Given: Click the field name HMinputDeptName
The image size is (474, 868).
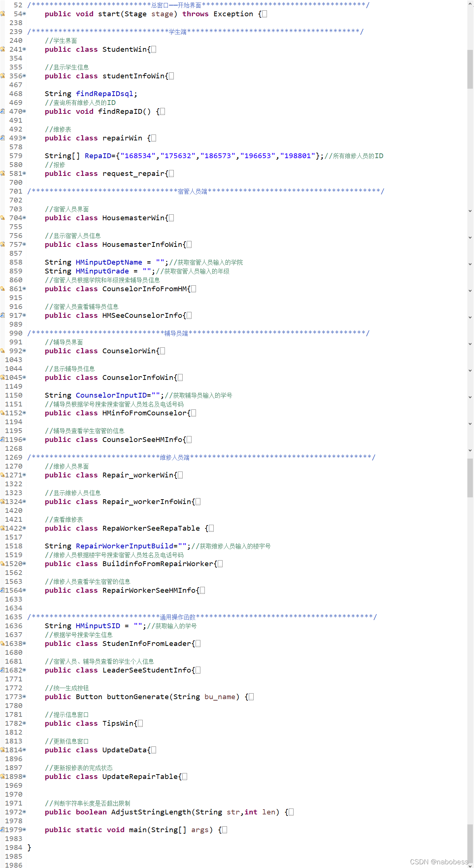Looking at the screenshot, I should click(109, 262).
